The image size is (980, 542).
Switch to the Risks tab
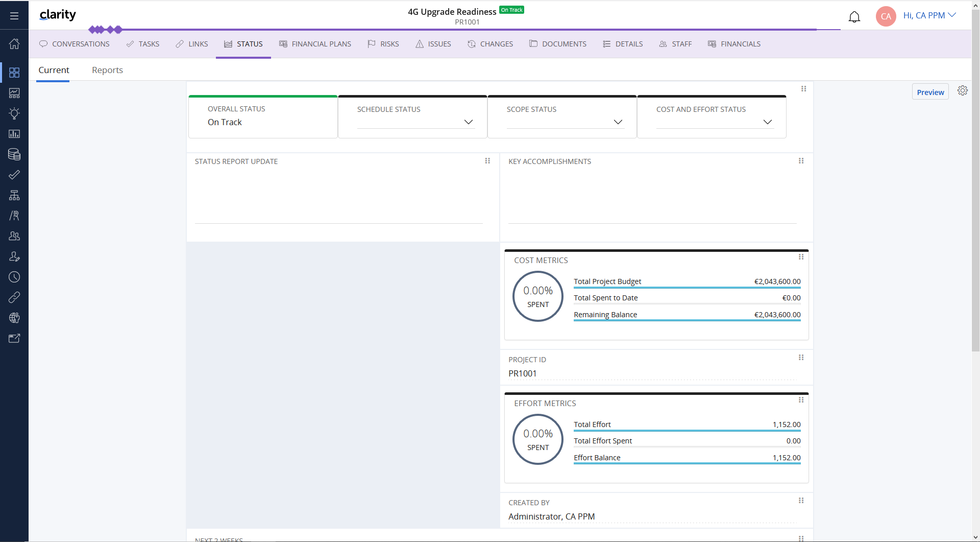point(383,44)
